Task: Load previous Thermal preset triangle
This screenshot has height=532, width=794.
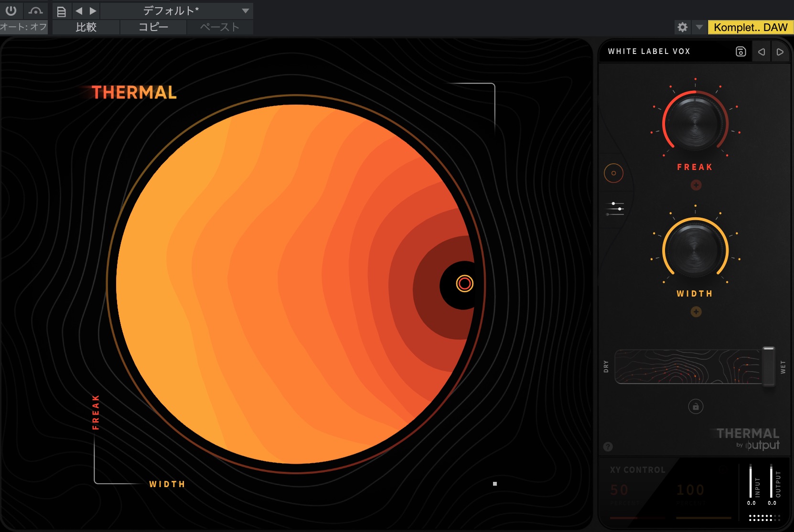Action: coord(762,52)
